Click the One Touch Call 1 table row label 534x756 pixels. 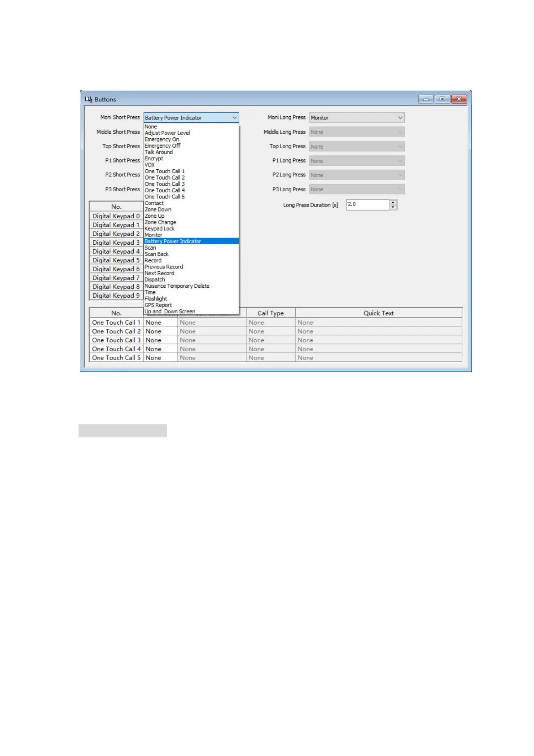[116, 322]
